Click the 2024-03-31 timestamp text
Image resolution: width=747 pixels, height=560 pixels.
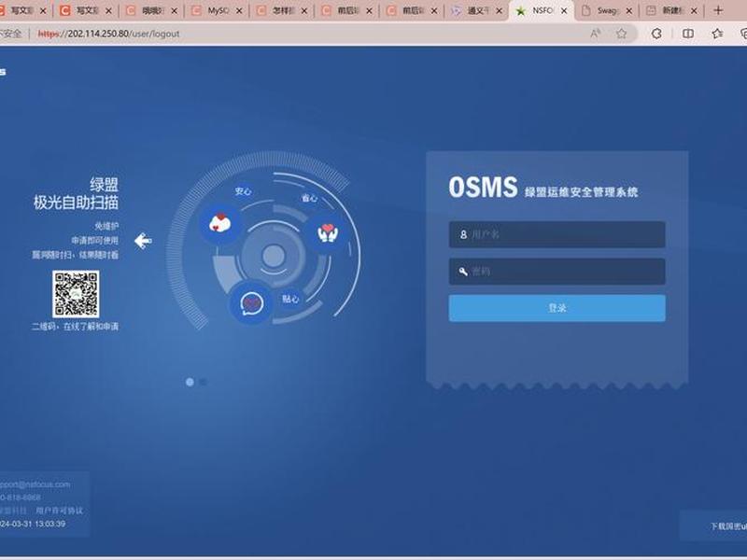pos(33,524)
